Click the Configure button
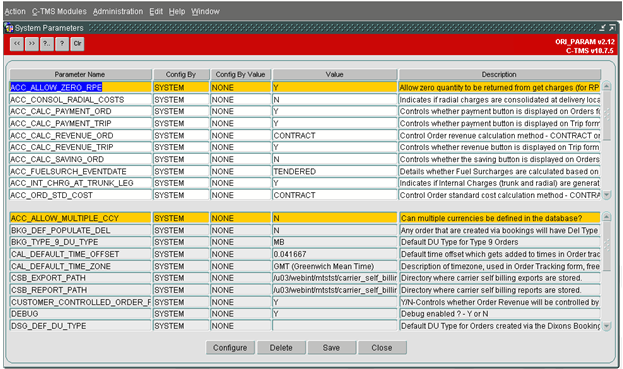 click(x=230, y=348)
